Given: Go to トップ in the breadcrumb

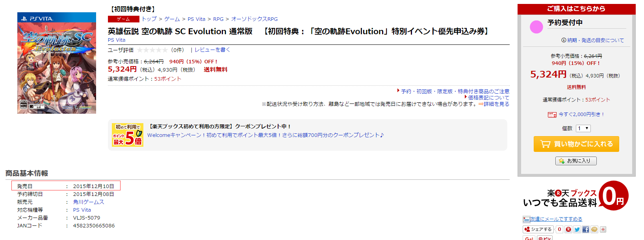Looking at the screenshot, I should [149, 19].
